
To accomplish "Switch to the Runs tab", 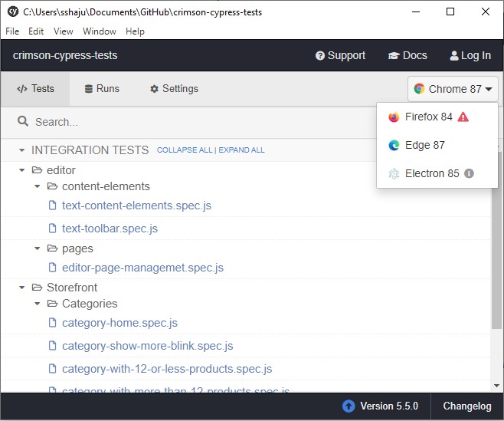I will 102,88.
